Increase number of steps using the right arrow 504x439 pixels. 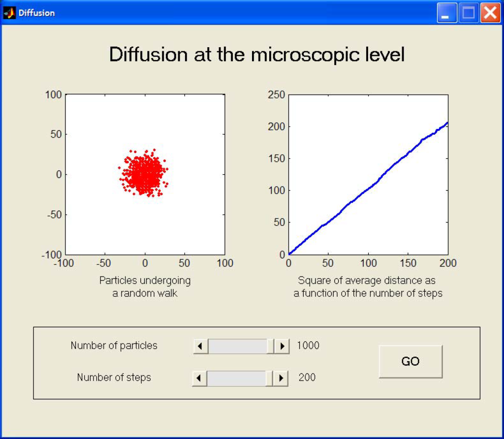tap(282, 378)
